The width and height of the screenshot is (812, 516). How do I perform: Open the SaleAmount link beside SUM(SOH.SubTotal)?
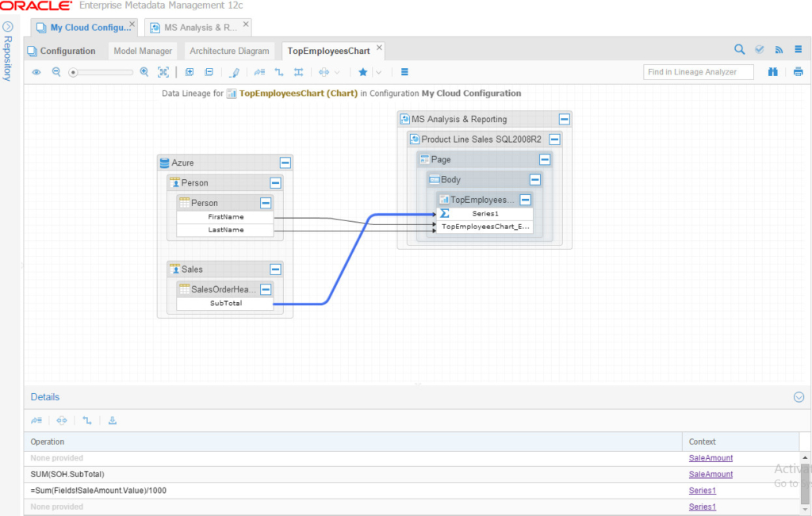click(x=710, y=474)
